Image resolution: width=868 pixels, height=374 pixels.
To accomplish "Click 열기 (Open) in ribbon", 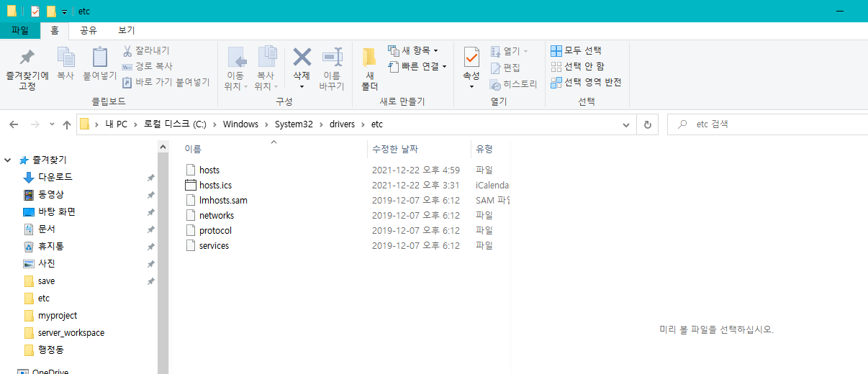I will [509, 51].
